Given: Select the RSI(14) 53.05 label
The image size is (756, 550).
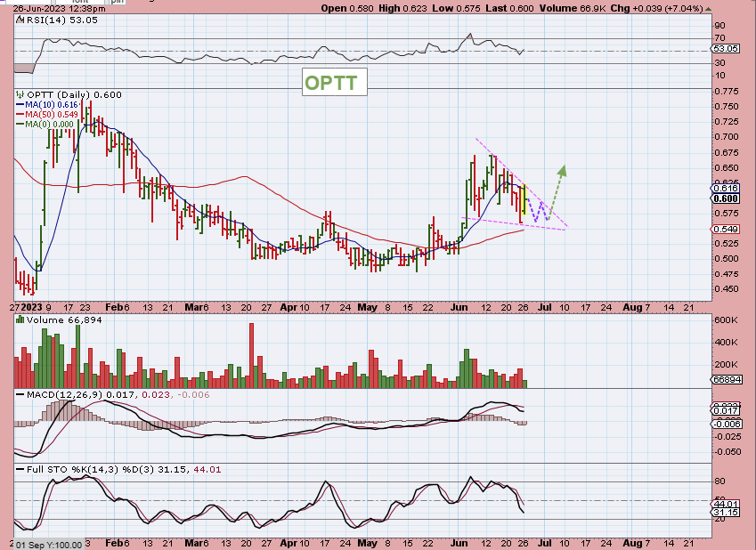Looking at the screenshot, I should point(61,20).
